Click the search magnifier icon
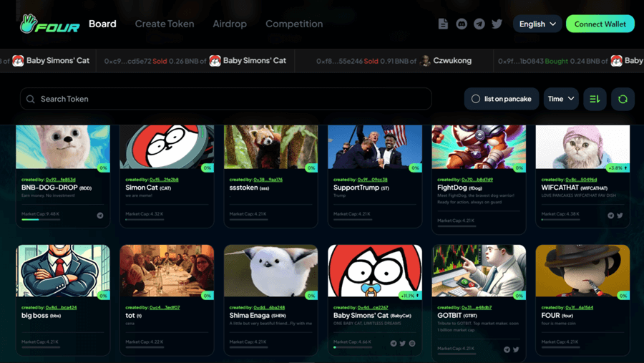This screenshot has height=363, width=644. [x=30, y=99]
